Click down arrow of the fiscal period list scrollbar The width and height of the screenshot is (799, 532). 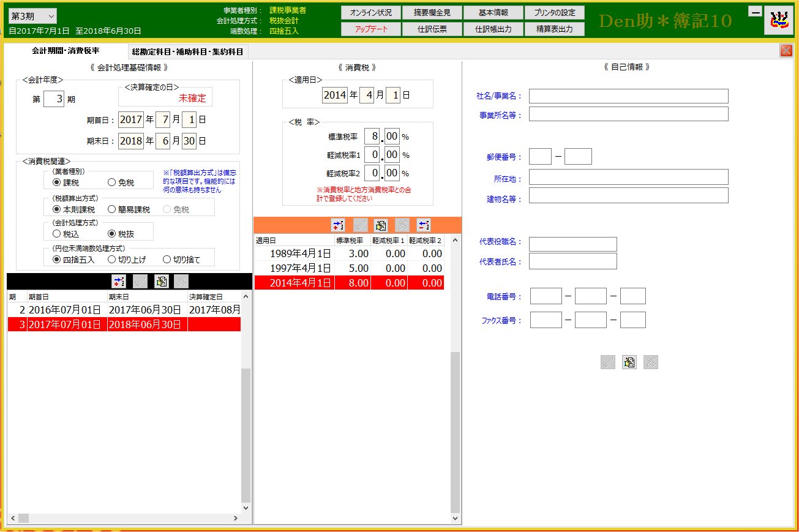246,508
